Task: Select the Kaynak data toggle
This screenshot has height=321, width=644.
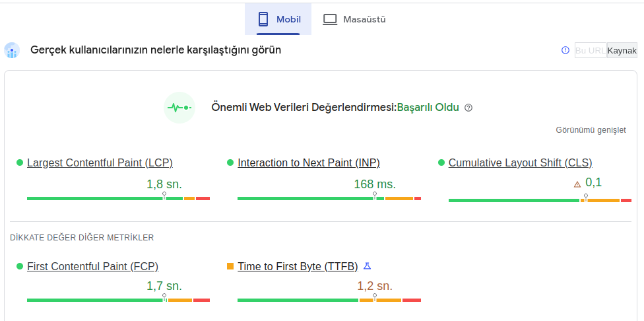Action: 622,50
